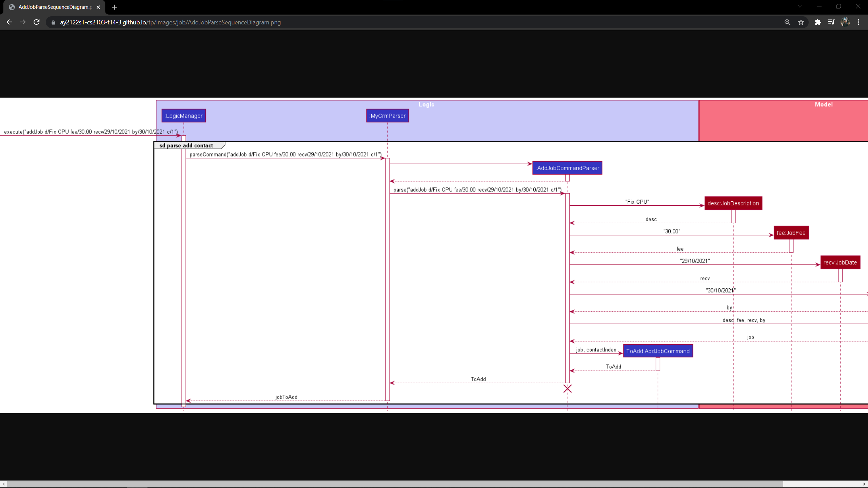The width and height of the screenshot is (868, 488).
Task: Open the Chrome three-dot menu
Action: 859,22
